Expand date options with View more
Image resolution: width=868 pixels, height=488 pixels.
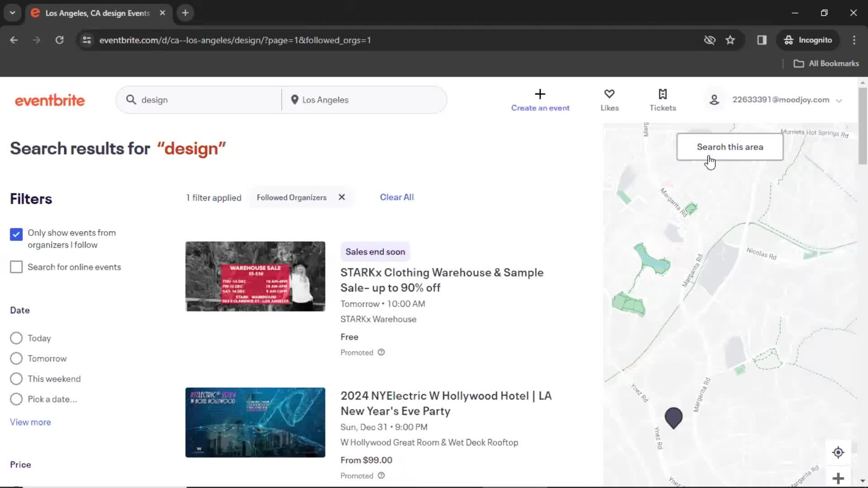[x=30, y=422]
